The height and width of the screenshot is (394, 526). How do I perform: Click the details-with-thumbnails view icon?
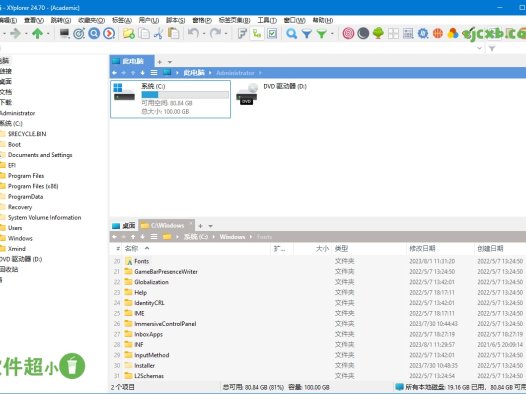click(x=408, y=33)
